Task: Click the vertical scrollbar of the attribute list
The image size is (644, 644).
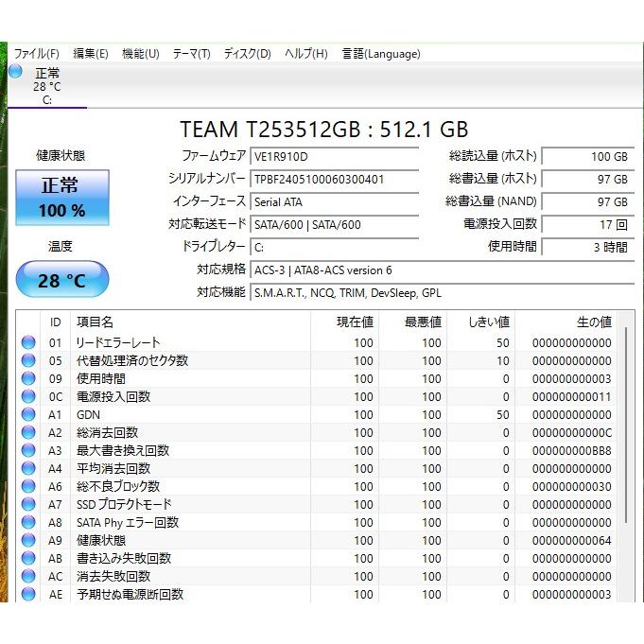Action: point(622,454)
